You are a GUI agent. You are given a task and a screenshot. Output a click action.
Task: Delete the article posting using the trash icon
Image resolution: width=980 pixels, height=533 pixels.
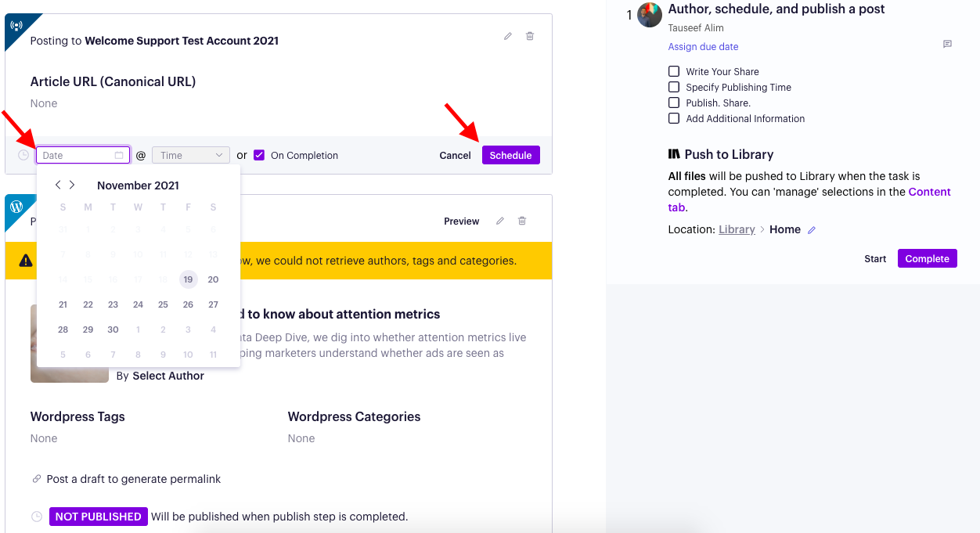coord(530,36)
